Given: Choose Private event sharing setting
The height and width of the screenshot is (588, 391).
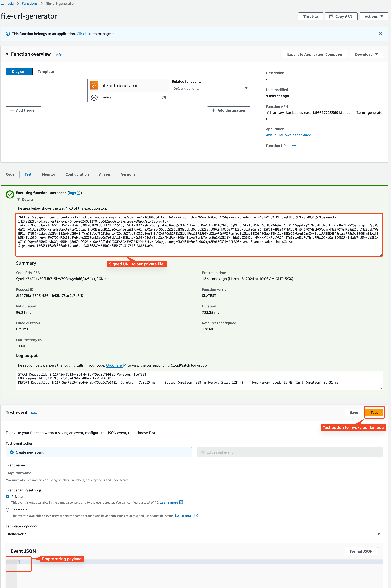Looking at the screenshot, I should click(7, 497).
